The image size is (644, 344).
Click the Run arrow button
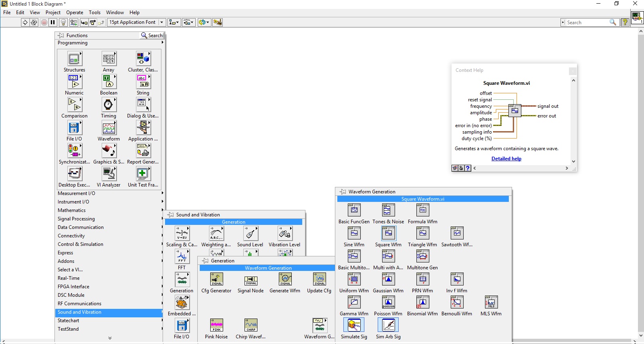click(x=25, y=22)
